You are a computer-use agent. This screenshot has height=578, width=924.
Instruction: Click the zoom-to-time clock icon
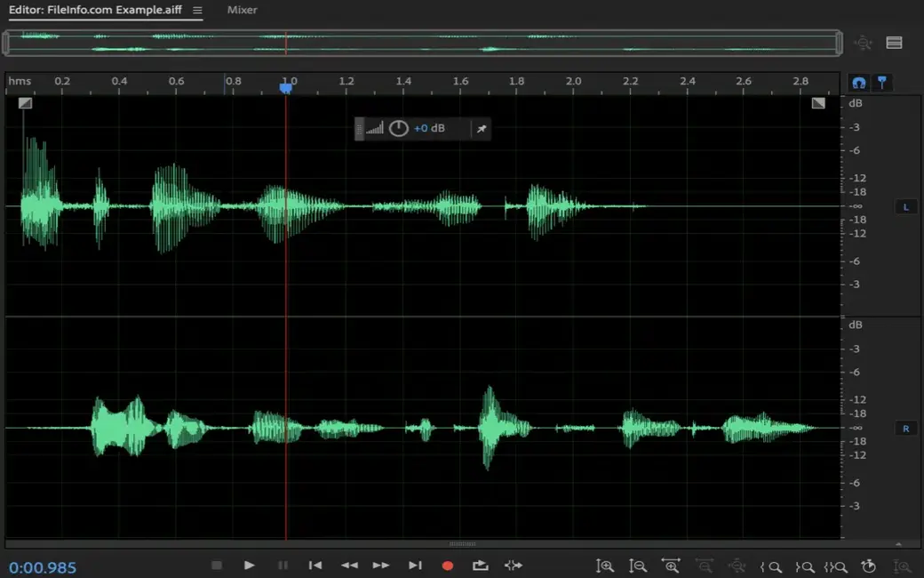point(869,566)
